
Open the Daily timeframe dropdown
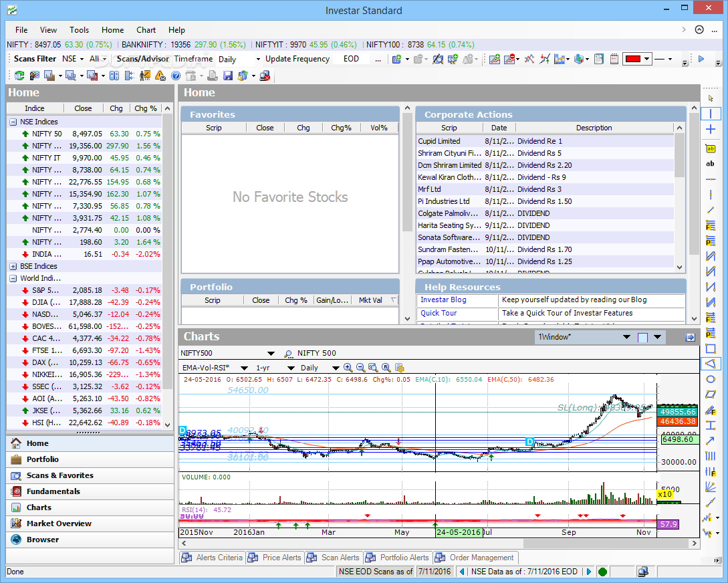(258, 59)
